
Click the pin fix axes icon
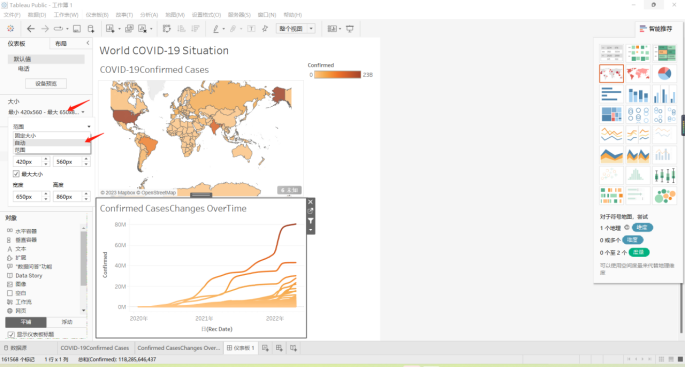pyautogui.click(x=265, y=29)
